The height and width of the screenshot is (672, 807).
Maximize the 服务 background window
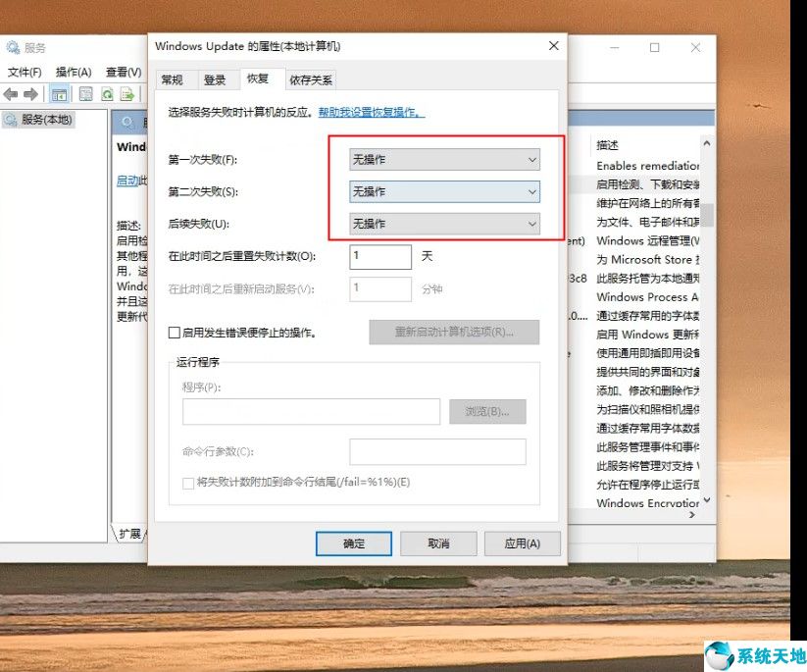pyautogui.click(x=655, y=48)
